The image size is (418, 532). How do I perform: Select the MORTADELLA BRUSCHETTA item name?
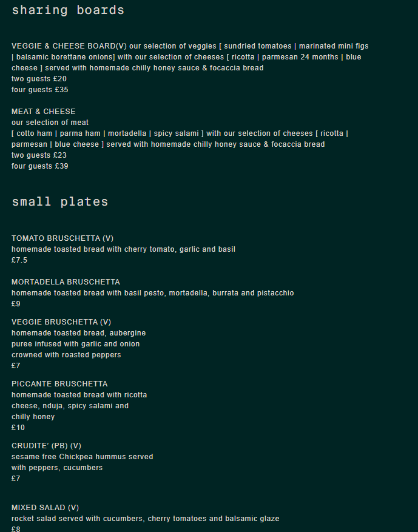tap(66, 282)
